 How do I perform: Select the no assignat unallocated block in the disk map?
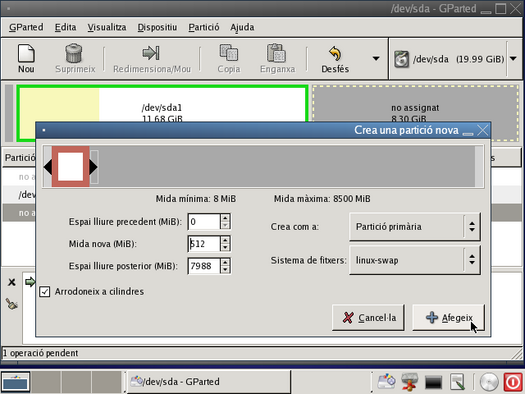[415, 104]
